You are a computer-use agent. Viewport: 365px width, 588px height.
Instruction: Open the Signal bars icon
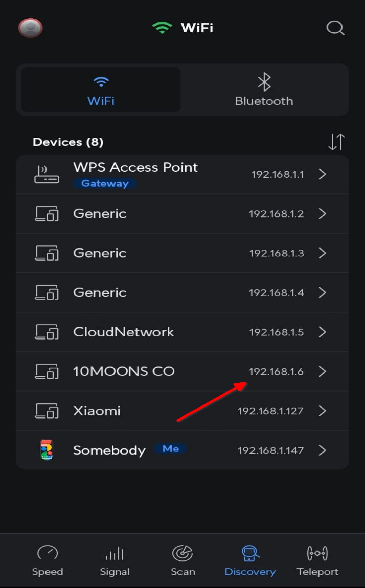(115, 553)
